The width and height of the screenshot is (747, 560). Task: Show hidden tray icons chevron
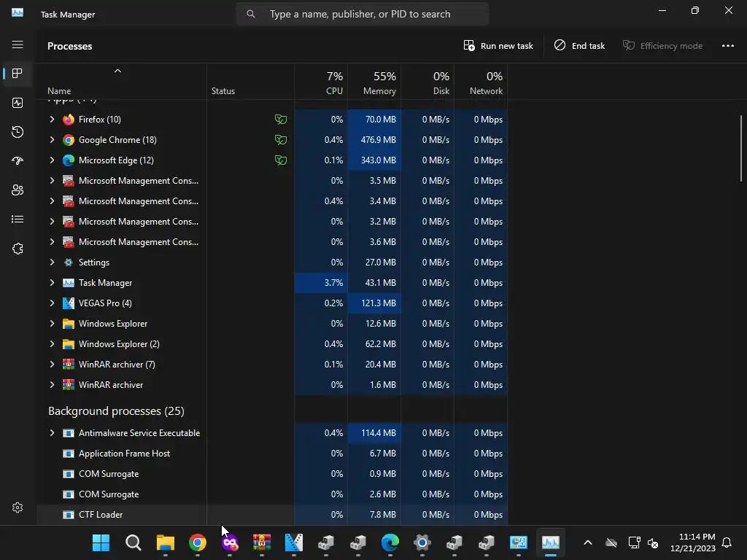[x=588, y=542]
